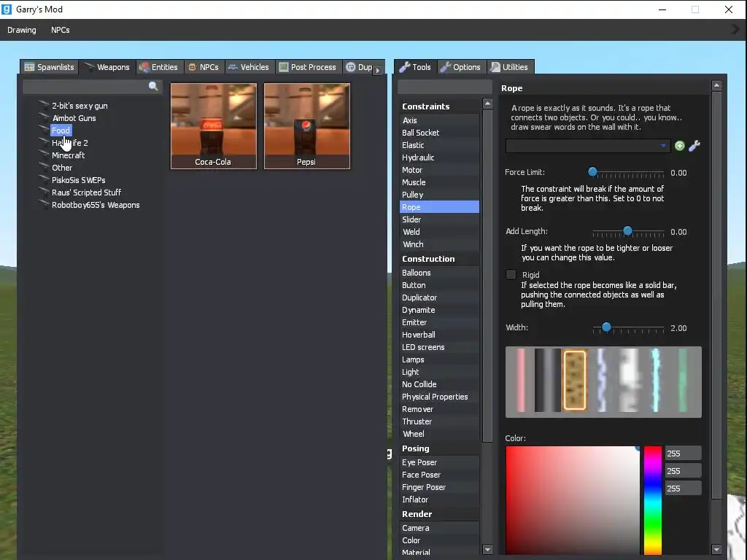Click the spawn menu search field

pos(93,87)
